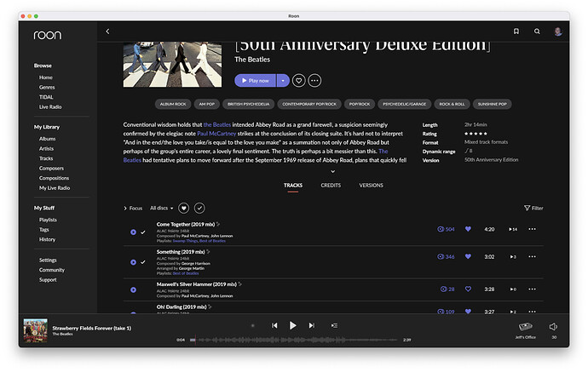Switch to the CREDITS tab
Viewport: 588px width, 372px height.
(331, 186)
